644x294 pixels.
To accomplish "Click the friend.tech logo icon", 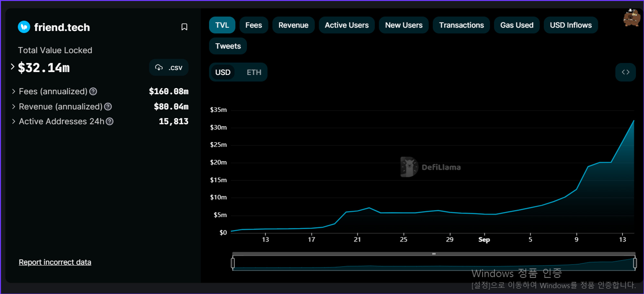I will coord(24,27).
